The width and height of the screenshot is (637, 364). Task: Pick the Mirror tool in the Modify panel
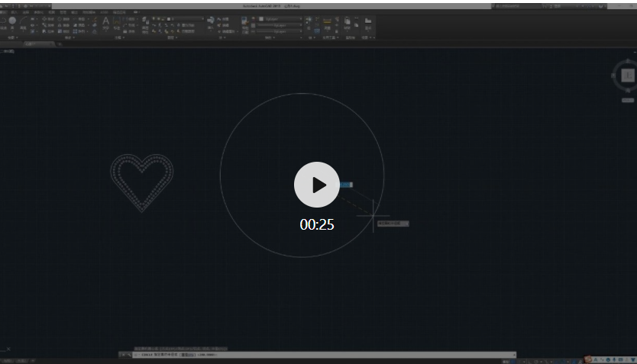point(63,25)
